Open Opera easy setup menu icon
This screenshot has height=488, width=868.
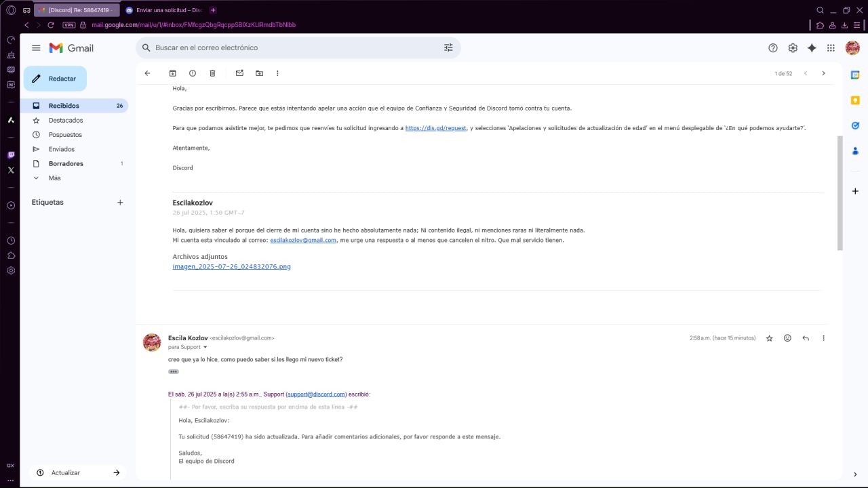(857, 25)
